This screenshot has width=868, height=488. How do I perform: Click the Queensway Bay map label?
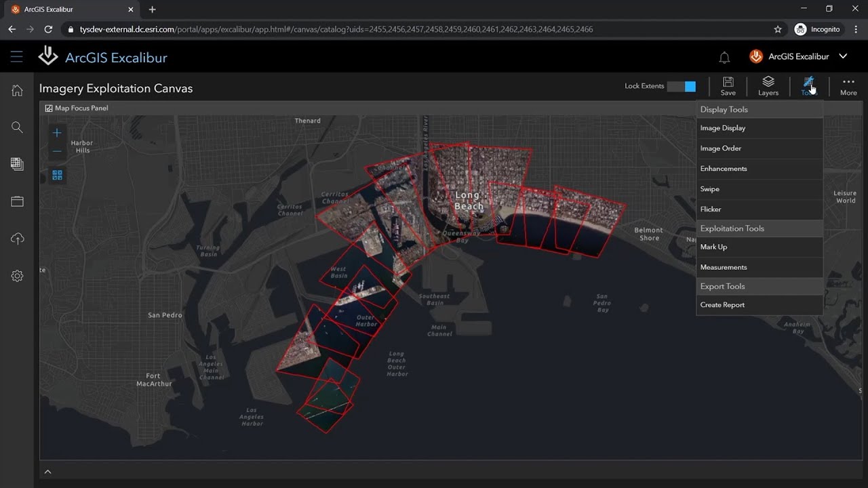coord(460,237)
